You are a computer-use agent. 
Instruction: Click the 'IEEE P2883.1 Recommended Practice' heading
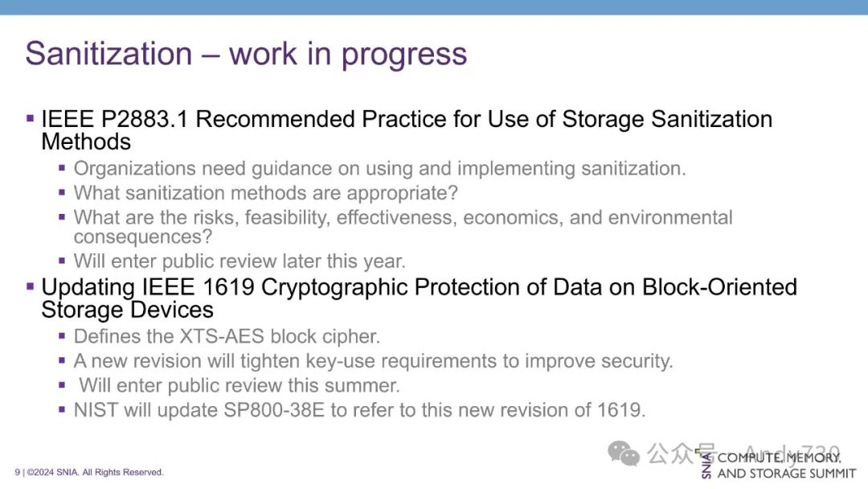(x=406, y=119)
